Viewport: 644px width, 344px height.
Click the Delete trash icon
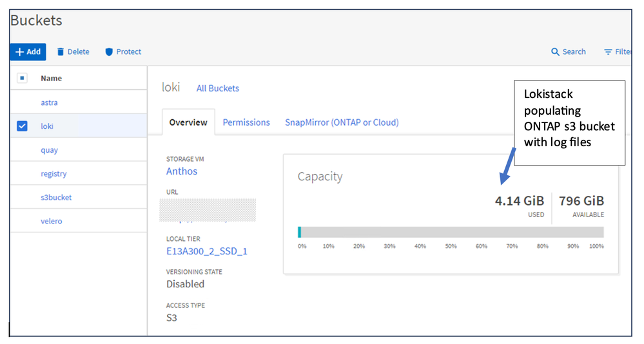[61, 52]
